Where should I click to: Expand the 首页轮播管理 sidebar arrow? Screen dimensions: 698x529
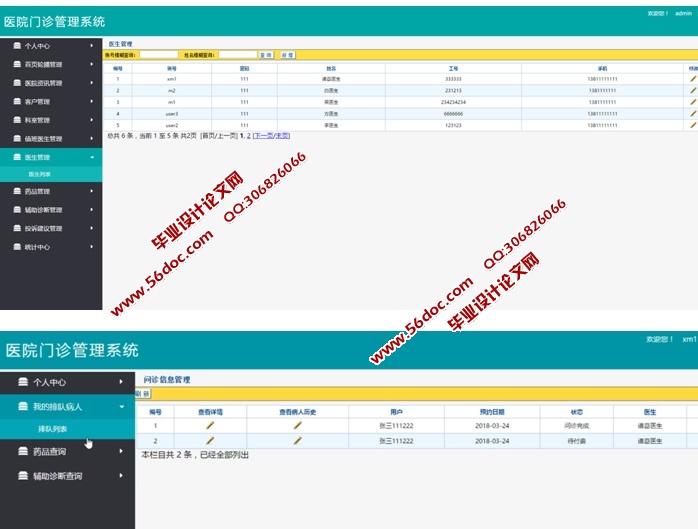click(92, 64)
